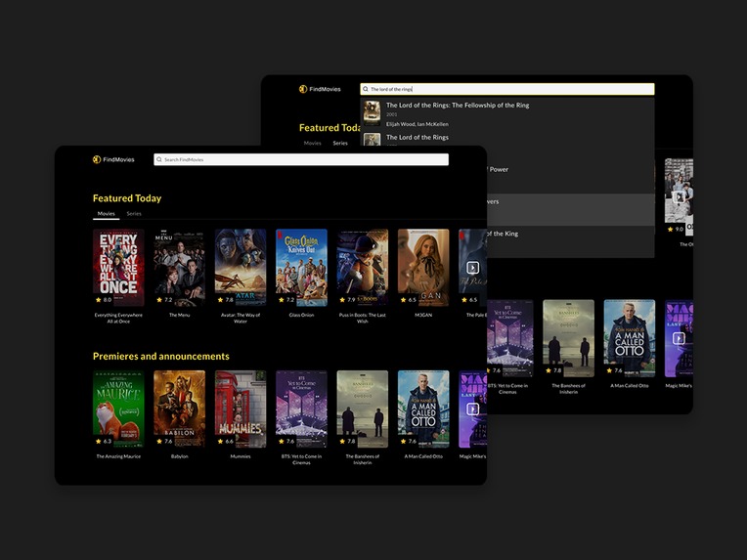Select the Movies tab in the front window
This screenshot has width=747, height=560.
(x=107, y=214)
